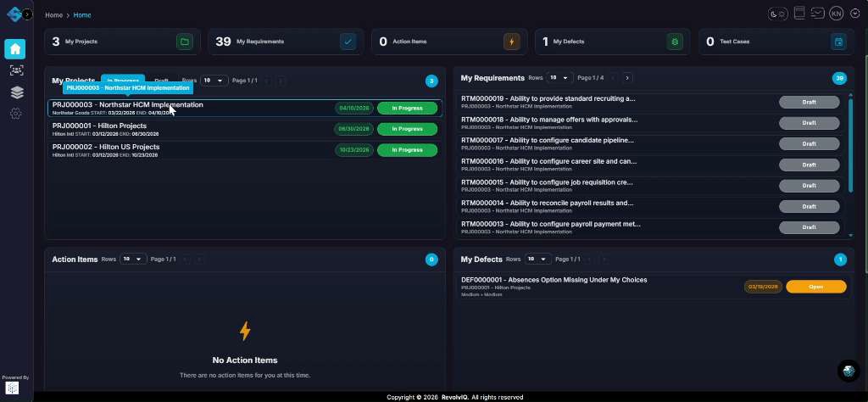The width and height of the screenshot is (868, 402).
Task: Click In Progress status of Hilton Projects
Action: 407,129
